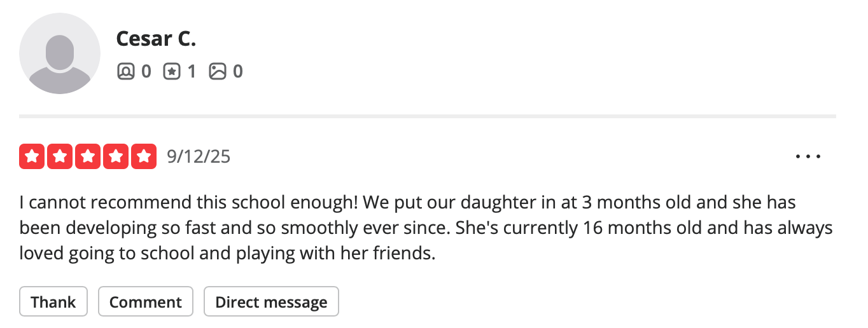
Task: Select the number 1 beside the reviews icon
Action: [x=191, y=72]
